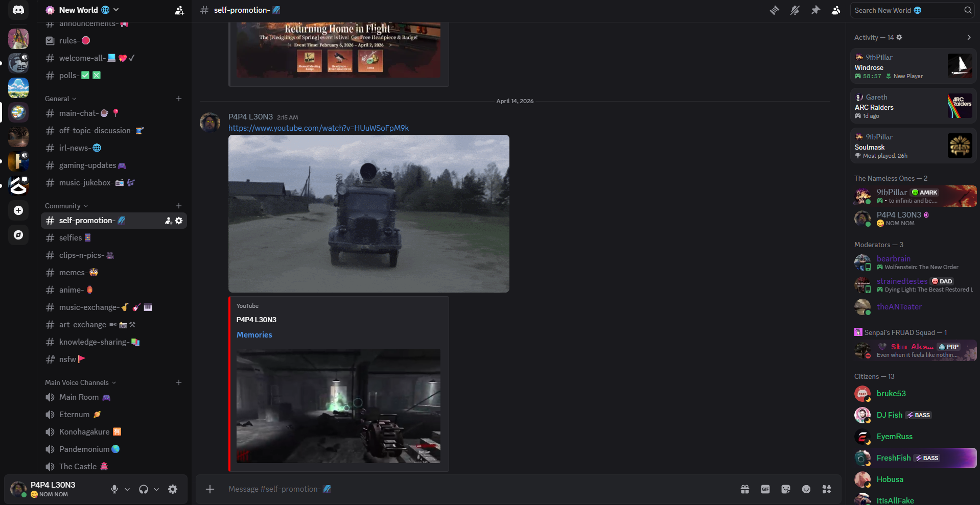
Task: Collapse the Community category
Action: coord(66,206)
